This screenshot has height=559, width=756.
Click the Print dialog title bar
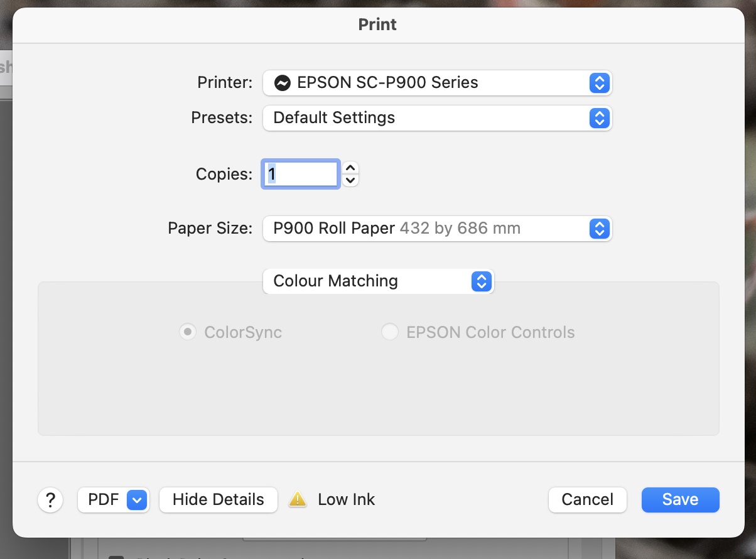pos(377,24)
